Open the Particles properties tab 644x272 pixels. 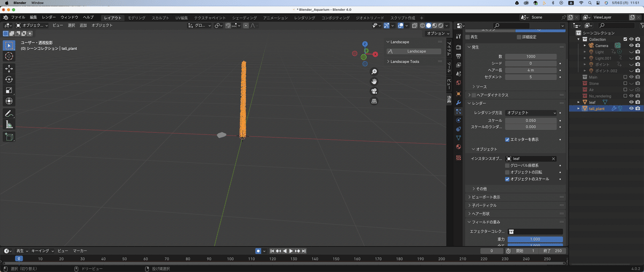coord(458,111)
